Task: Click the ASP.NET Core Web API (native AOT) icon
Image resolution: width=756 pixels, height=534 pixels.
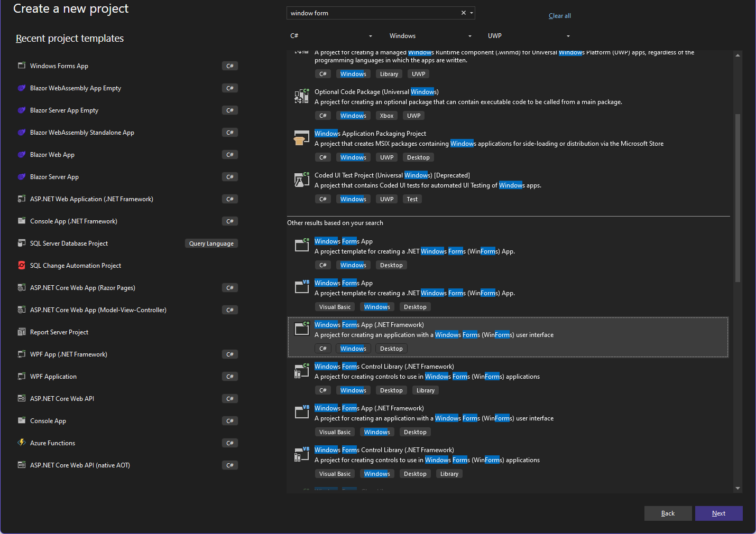Action: (22, 465)
